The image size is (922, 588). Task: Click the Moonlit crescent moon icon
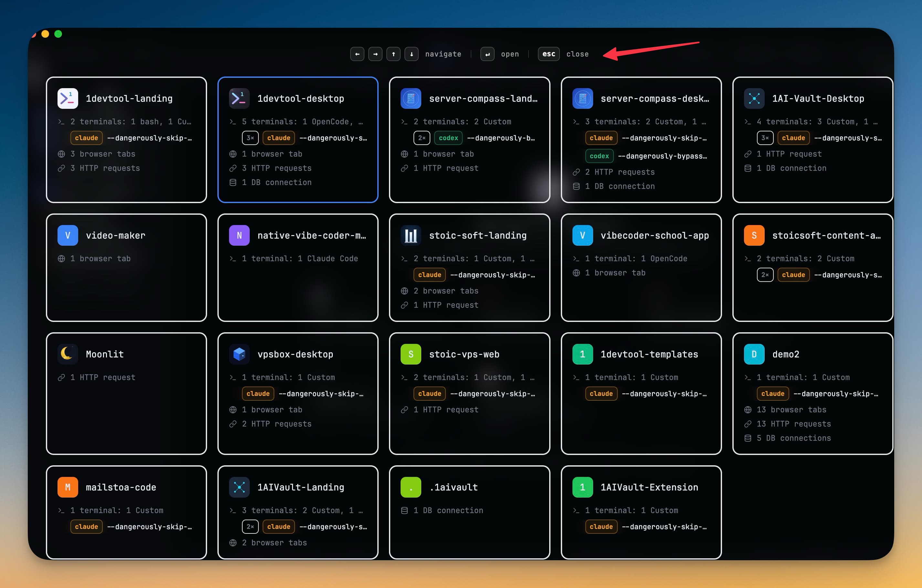pyautogui.click(x=68, y=354)
